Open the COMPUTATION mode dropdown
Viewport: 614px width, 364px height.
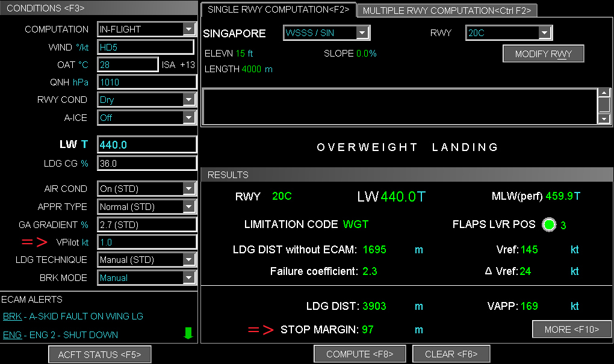pos(189,29)
